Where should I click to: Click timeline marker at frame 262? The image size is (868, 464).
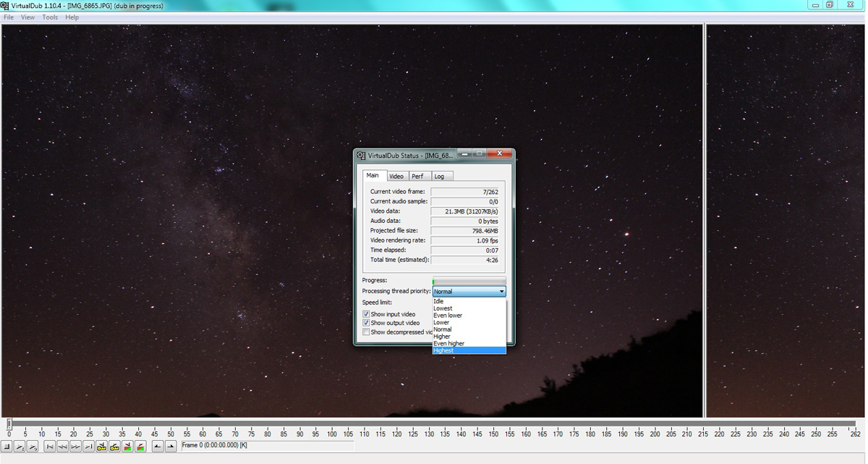856,434
